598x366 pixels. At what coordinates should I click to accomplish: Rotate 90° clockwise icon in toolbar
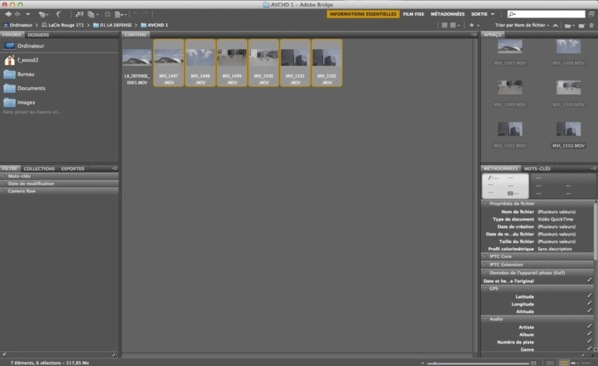(146, 14)
